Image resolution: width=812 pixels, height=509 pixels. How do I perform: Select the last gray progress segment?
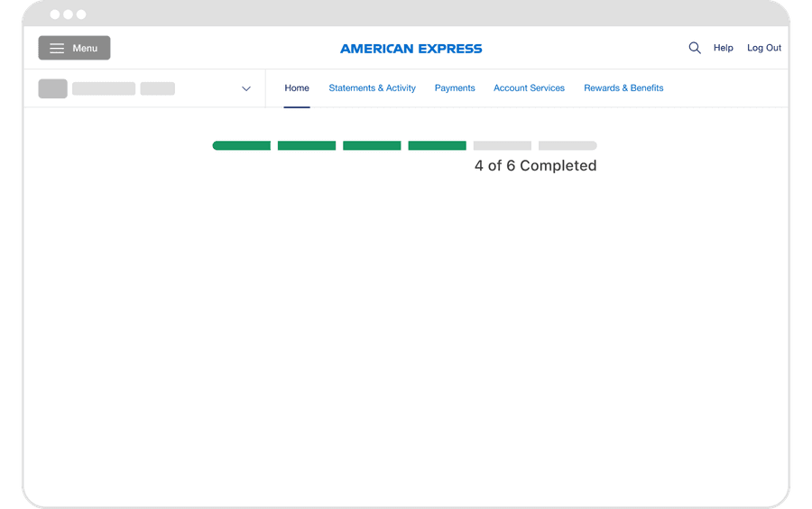pos(567,145)
